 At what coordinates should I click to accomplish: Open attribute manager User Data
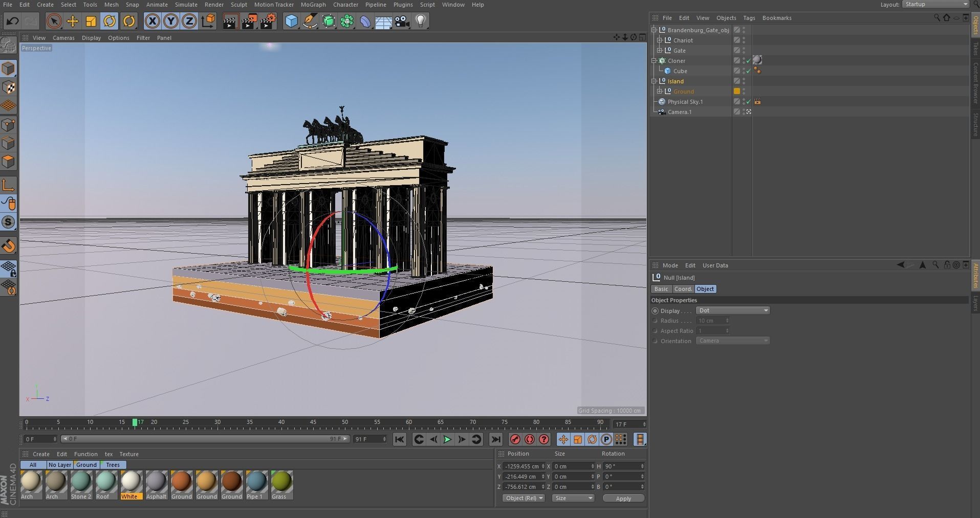coord(715,265)
